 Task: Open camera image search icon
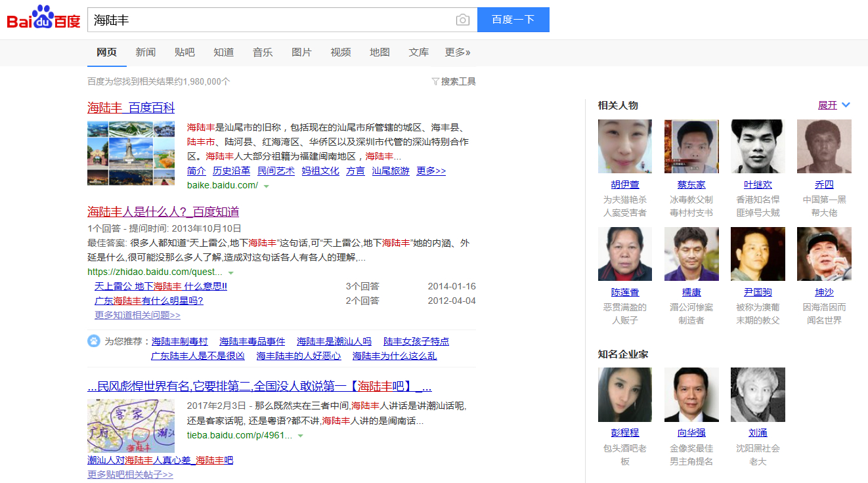point(463,20)
